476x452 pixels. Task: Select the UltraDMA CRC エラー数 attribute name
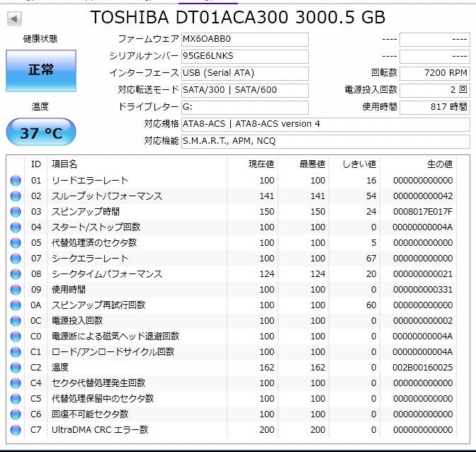pyautogui.click(x=100, y=430)
